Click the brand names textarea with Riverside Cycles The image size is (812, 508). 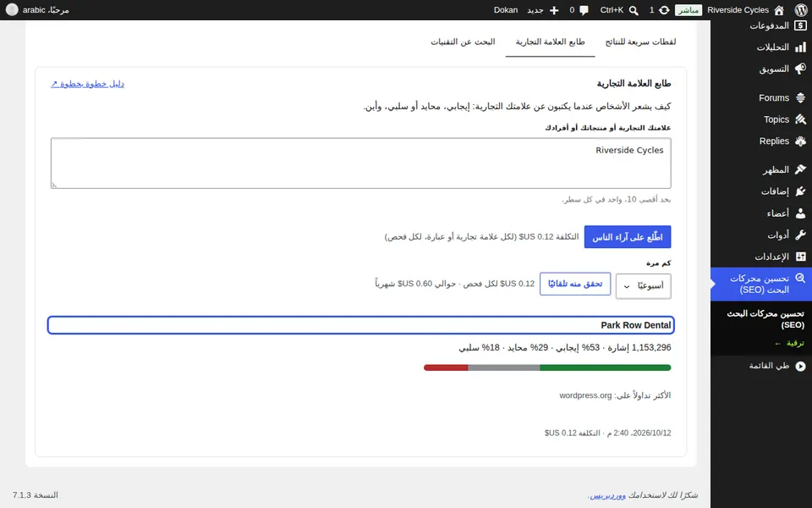(361, 163)
